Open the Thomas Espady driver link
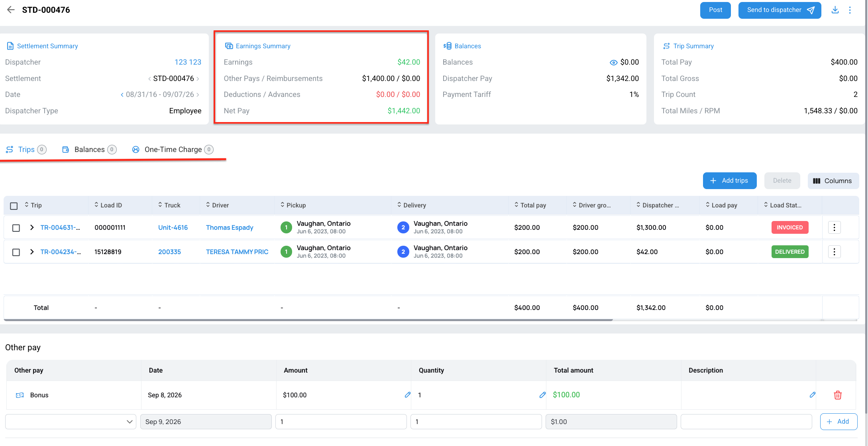Screen dimensions: 868x446 [230, 227]
